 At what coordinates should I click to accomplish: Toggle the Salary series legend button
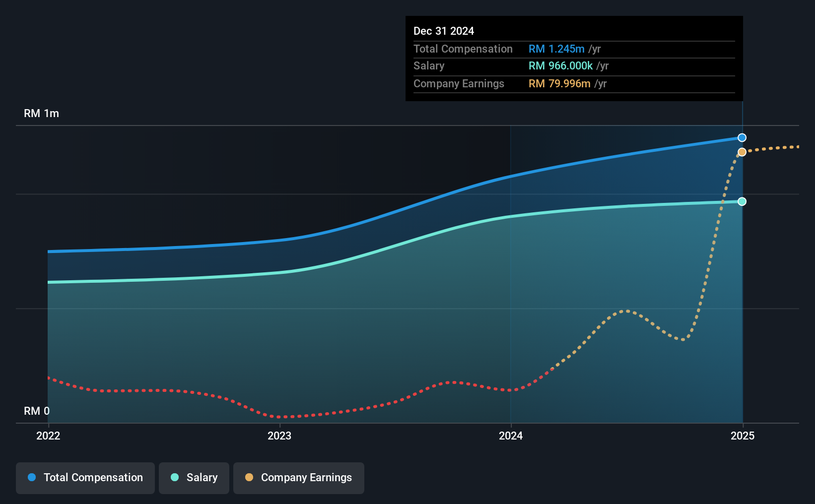click(194, 478)
